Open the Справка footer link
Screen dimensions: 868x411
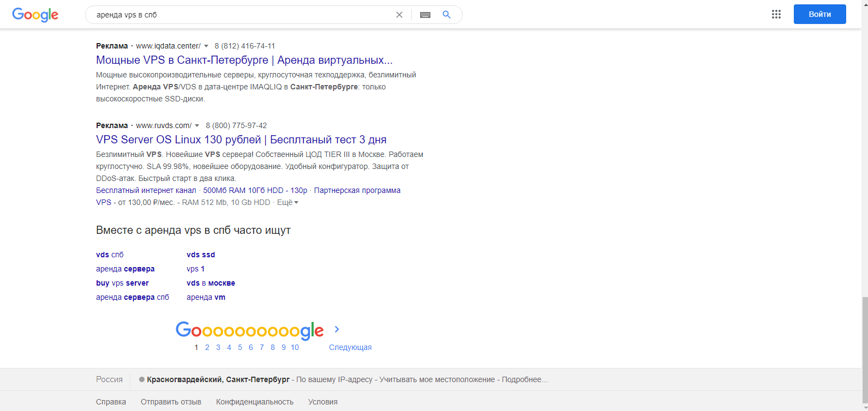point(111,402)
